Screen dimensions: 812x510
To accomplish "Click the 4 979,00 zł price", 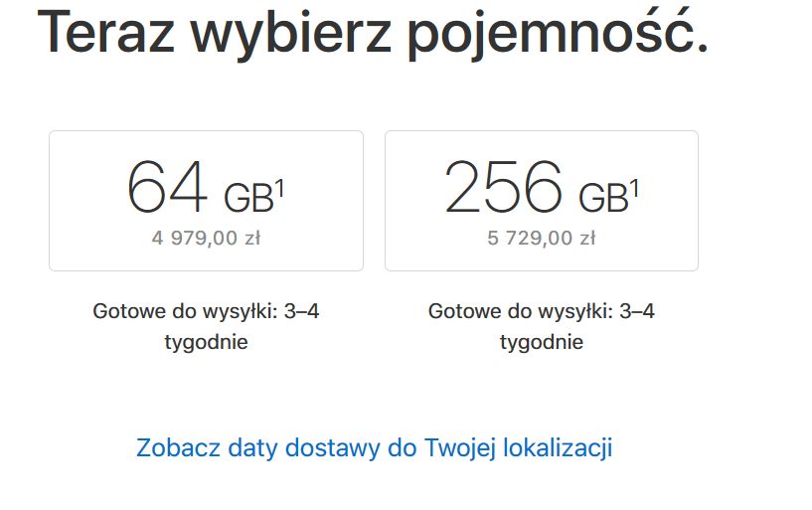I will click(x=206, y=238).
